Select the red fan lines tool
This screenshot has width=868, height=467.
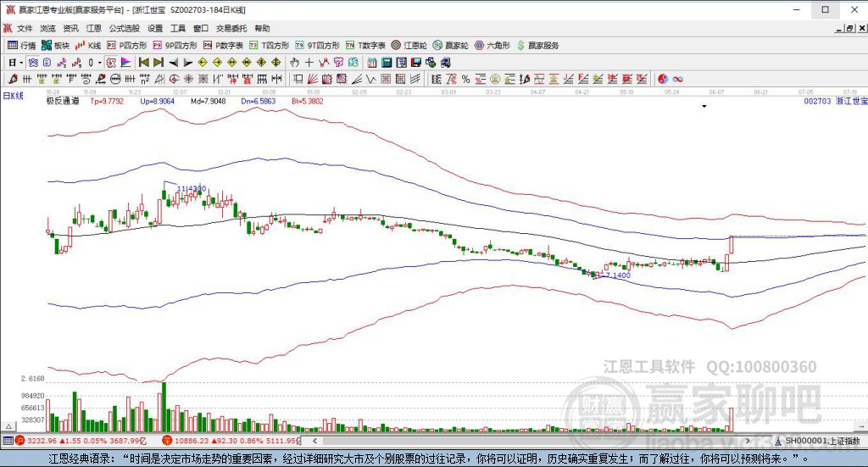312,79
